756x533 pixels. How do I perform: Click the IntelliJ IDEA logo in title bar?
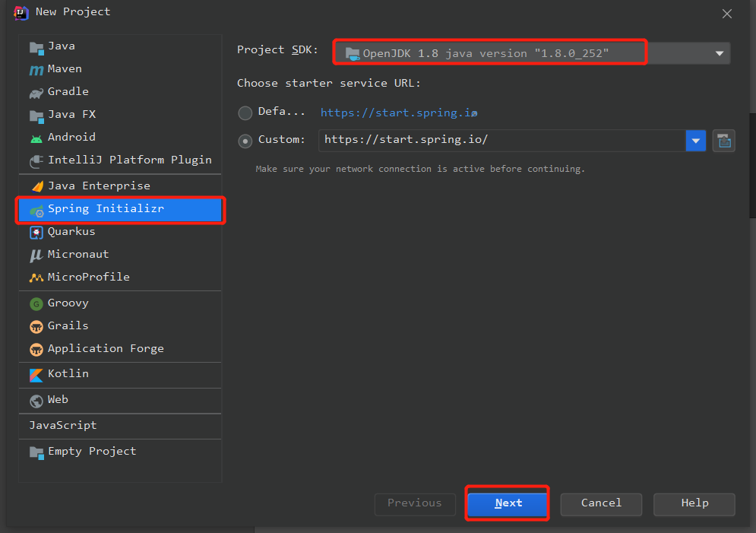click(x=21, y=12)
